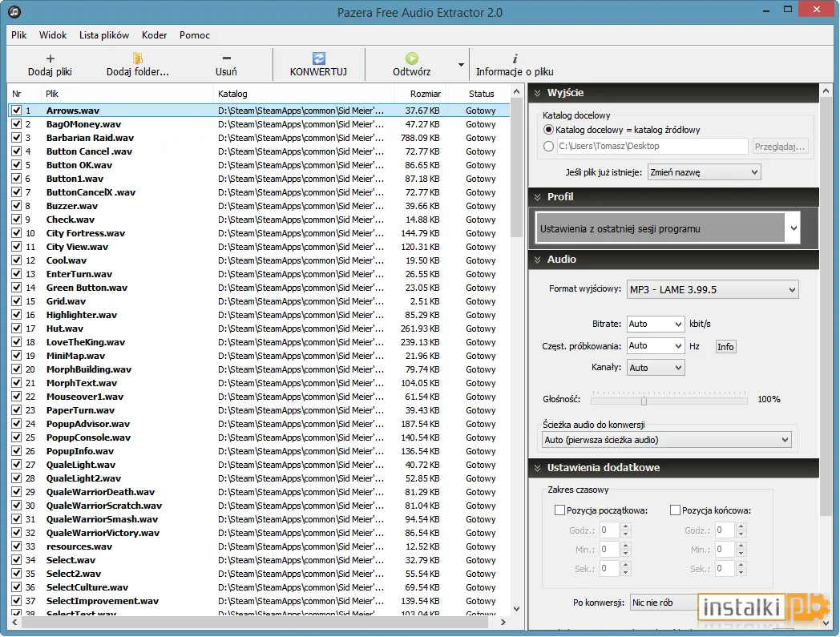This screenshot has height=637, width=840.
Task: Click the output folder path field
Action: [652, 146]
